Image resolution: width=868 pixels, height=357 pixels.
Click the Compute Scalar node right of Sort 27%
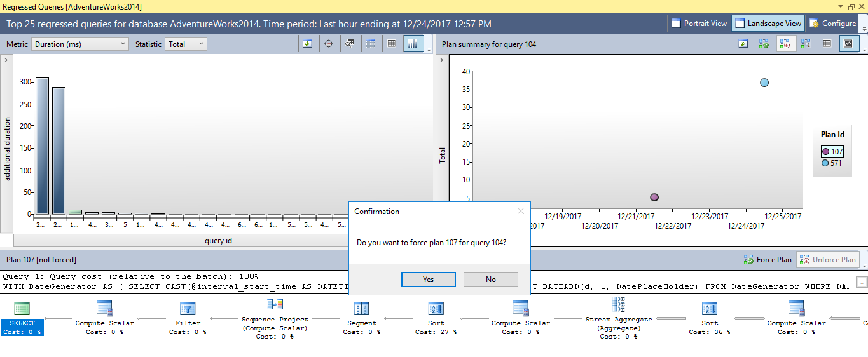[521, 318]
